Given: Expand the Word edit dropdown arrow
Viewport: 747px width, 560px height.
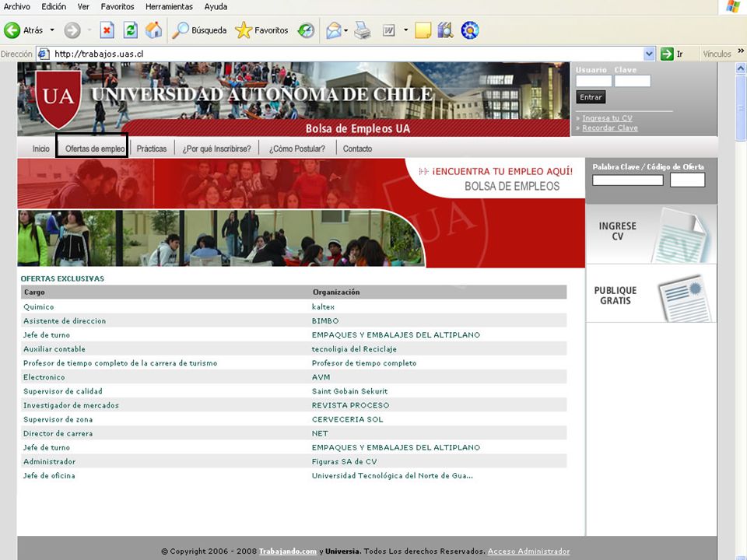Looking at the screenshot, I should 405,30.
